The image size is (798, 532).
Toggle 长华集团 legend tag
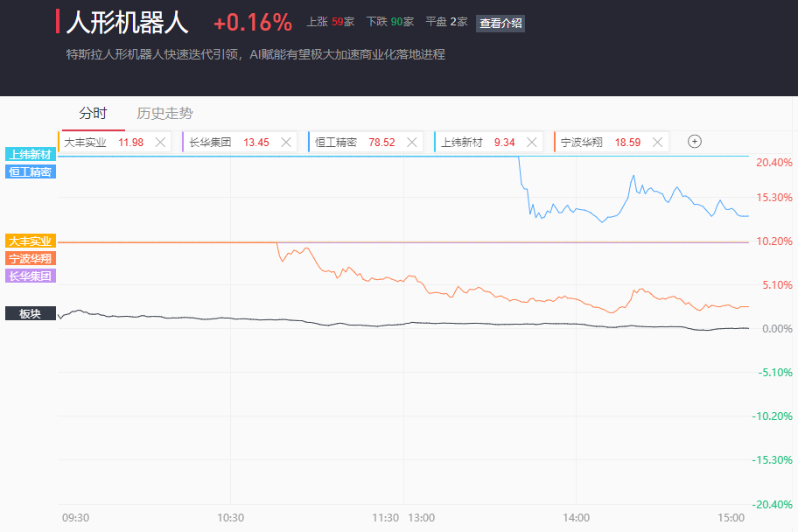(31, 276)
